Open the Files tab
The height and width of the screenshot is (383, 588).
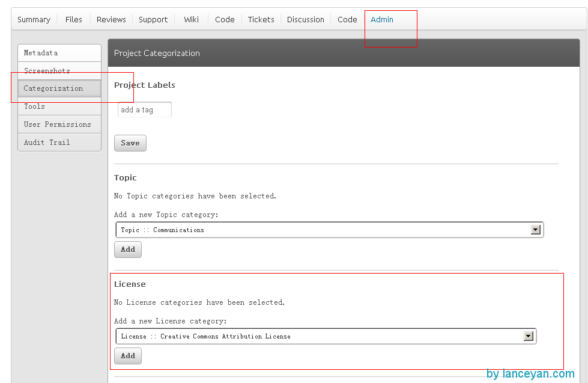[x=73, y=19]
